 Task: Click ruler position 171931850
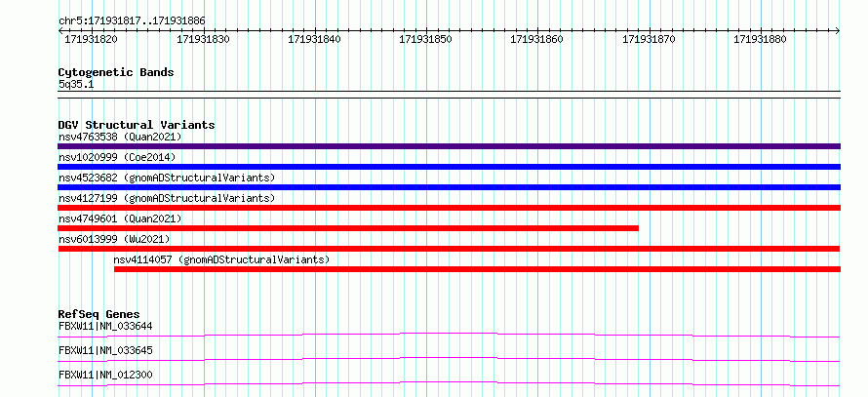426,39
